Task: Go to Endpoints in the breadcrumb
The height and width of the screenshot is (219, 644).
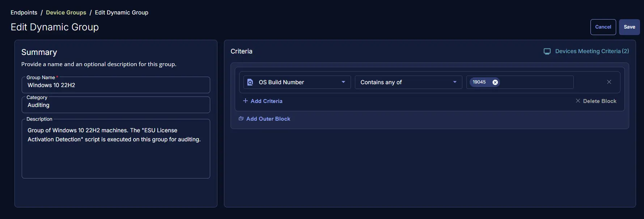Action: 24,12
